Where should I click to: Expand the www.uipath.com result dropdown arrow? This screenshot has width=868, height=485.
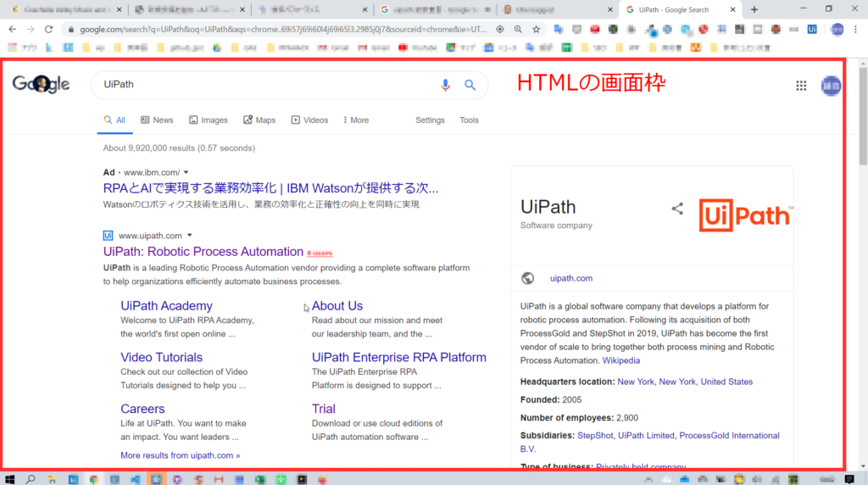(x=189, y=236)
